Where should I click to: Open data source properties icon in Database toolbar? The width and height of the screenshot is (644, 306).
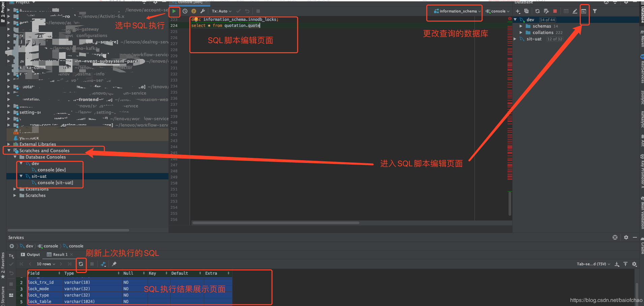[546, 11]
